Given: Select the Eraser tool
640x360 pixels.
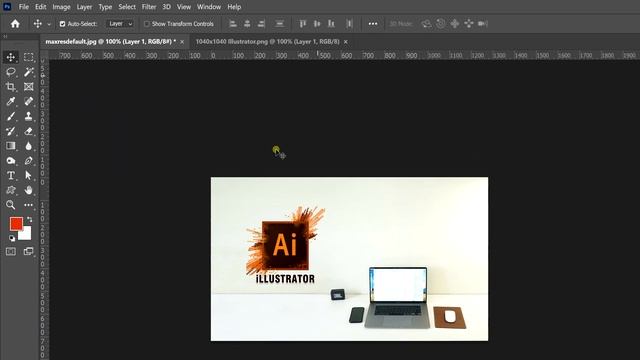Looking at the screenshot, I should [x=28, y=131].
